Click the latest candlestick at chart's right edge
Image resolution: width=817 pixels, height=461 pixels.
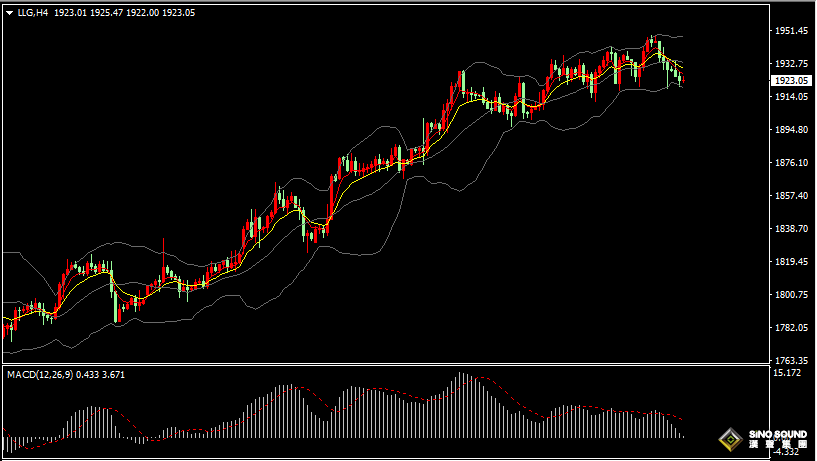coord(682,80)
